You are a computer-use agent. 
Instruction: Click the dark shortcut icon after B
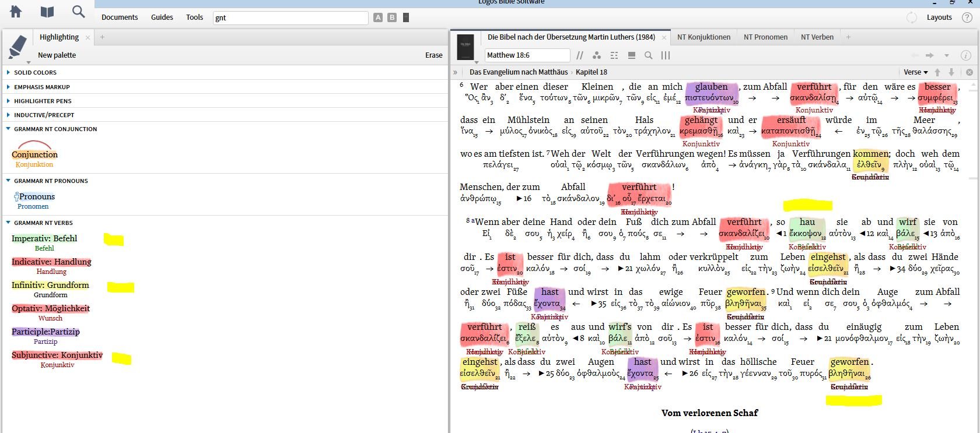[406, 17]
